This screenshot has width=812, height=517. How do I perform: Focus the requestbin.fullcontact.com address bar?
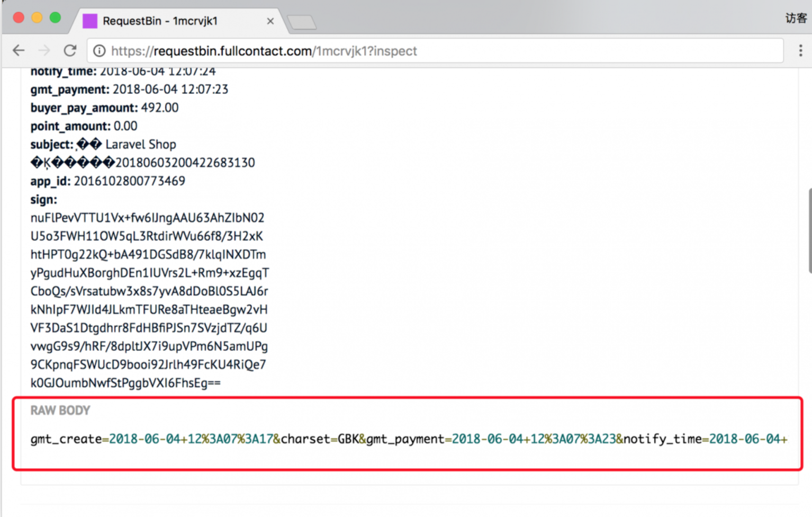(434, 51)
